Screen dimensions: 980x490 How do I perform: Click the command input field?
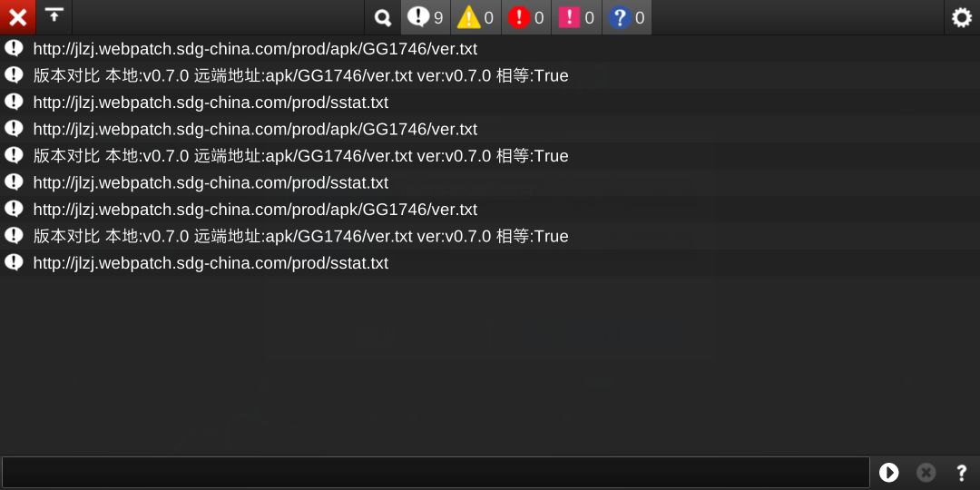436,472
